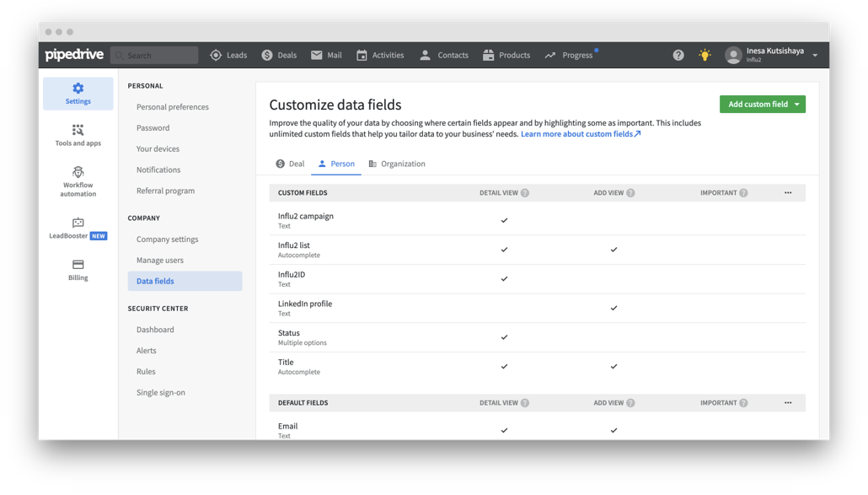Toggle Add view check for LinkedIn profile
This screenshot has width=868, height=495.
coord(613,308)
